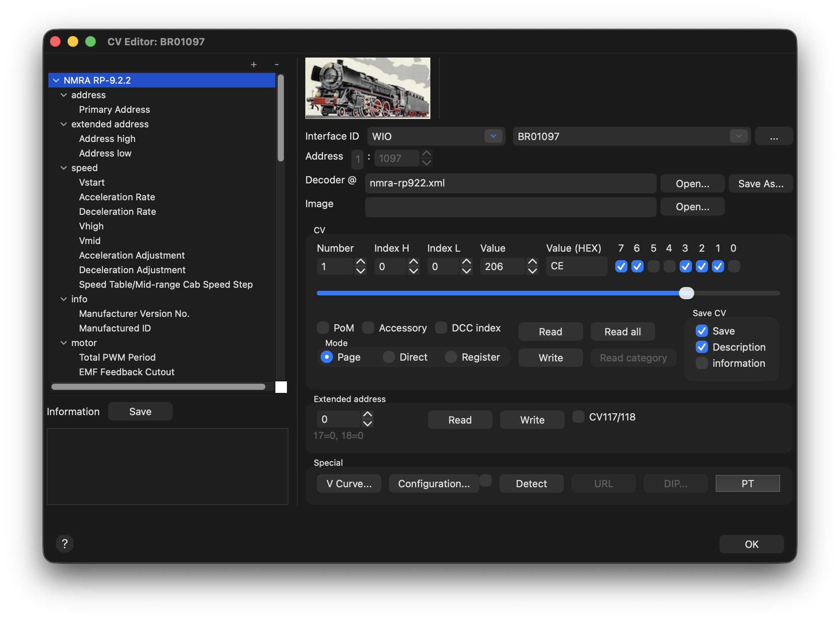
Task: Select the Direct mode radio button
Action: (x=389, y=357)
